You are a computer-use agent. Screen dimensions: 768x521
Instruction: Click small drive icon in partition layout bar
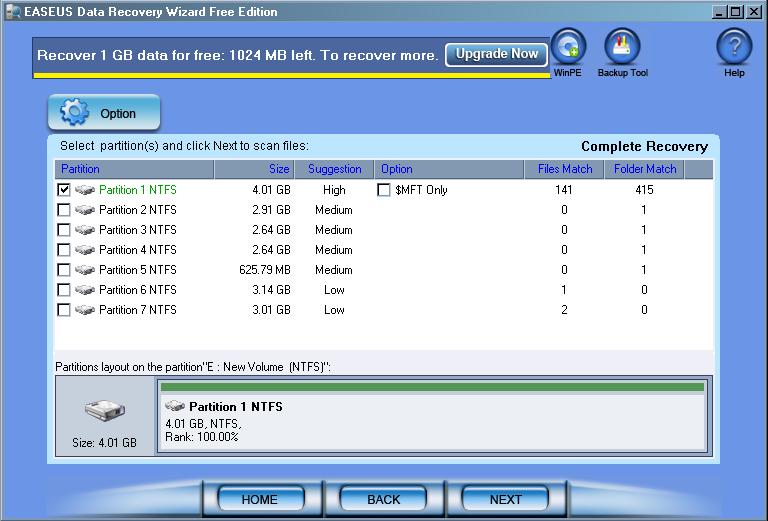click(175, 406)
